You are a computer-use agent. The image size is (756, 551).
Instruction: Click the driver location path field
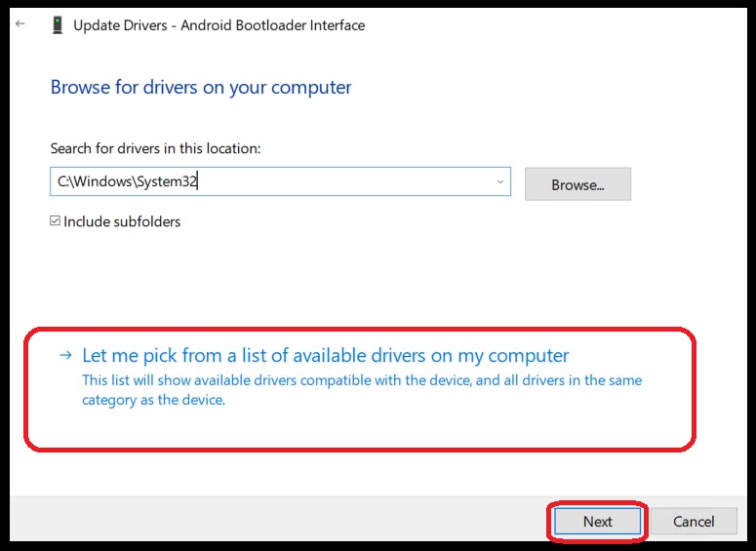tap(280, 181)
